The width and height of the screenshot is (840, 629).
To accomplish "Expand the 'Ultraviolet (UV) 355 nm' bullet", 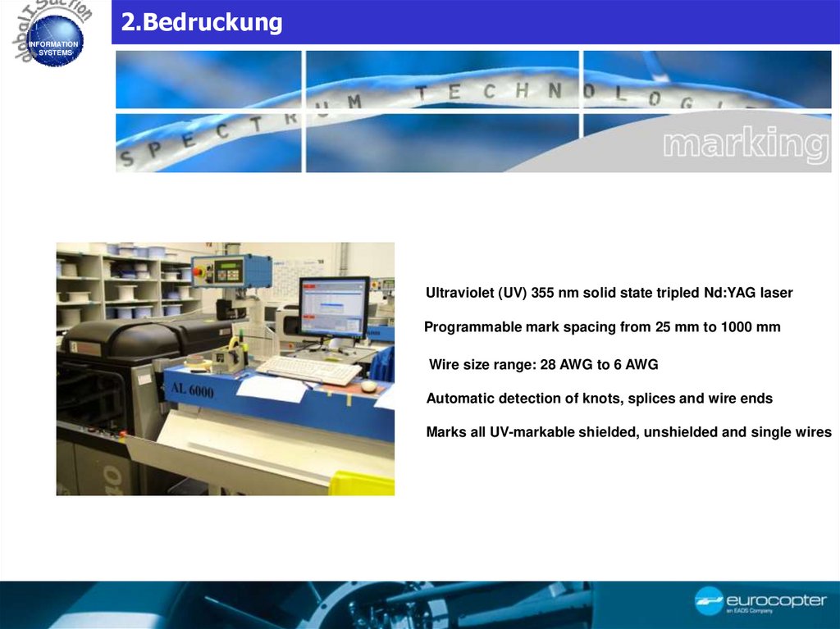I will click(609, 292).
